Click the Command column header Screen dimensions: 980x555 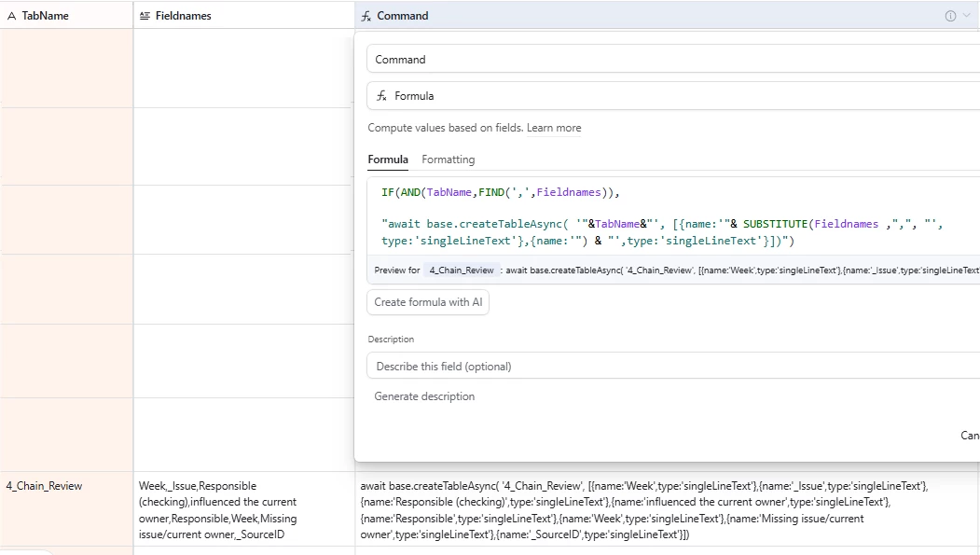click(667, 16)
